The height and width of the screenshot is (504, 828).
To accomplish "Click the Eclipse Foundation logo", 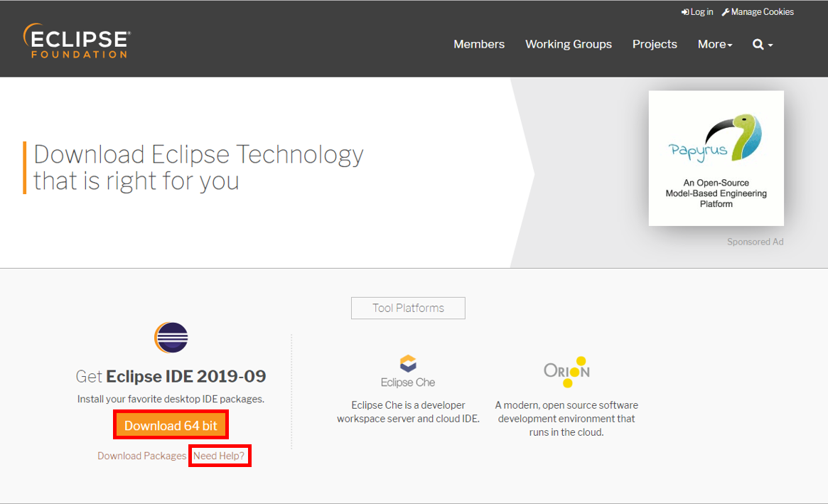I will coord(77,41).
